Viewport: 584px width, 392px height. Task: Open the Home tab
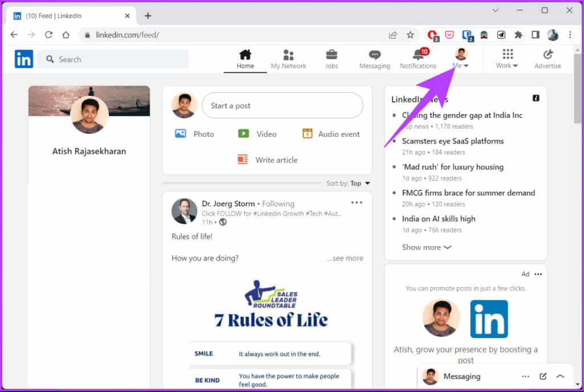245,59
